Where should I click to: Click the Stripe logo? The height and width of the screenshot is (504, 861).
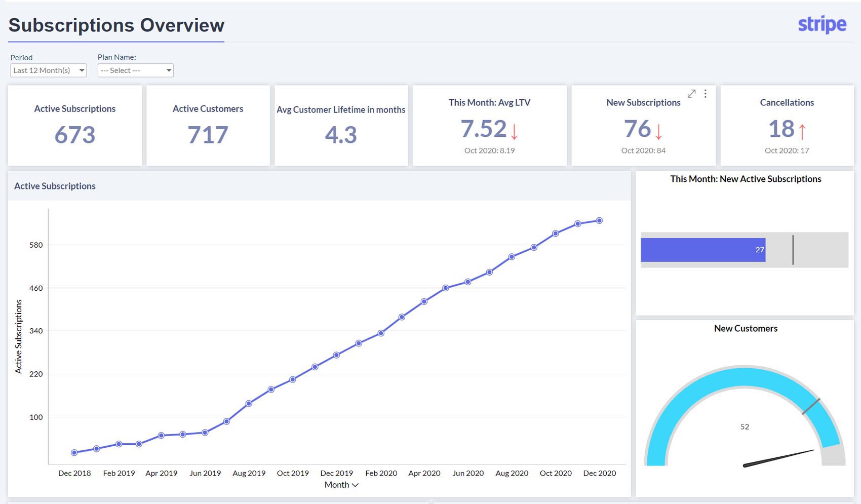point(822,24)
